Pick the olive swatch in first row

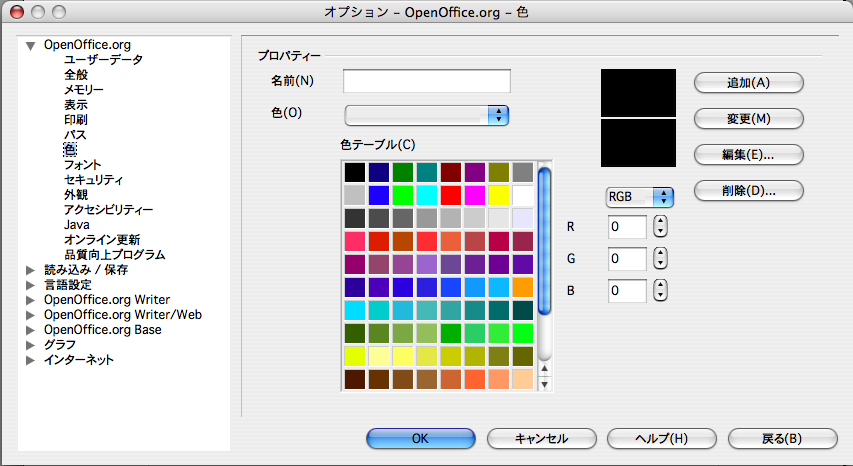pyautogui.click(x=498, y=172)
